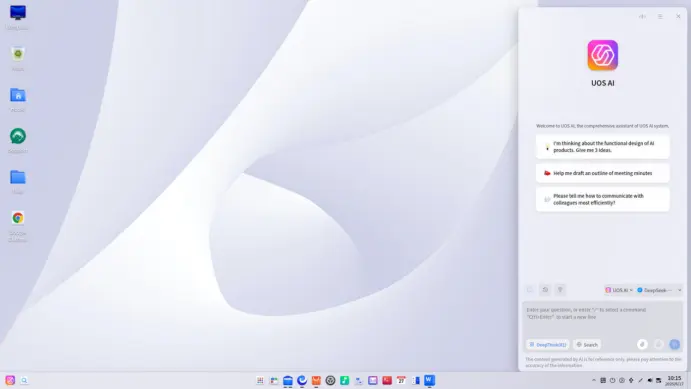
Task: Click the blue send message button
Action: [674, 344]
